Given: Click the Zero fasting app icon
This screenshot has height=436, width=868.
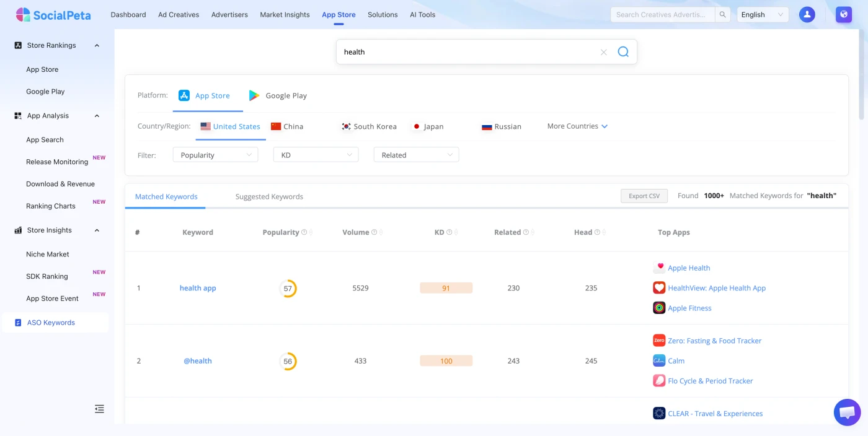Looking at the screenshot, I should [x=659, y=341].
